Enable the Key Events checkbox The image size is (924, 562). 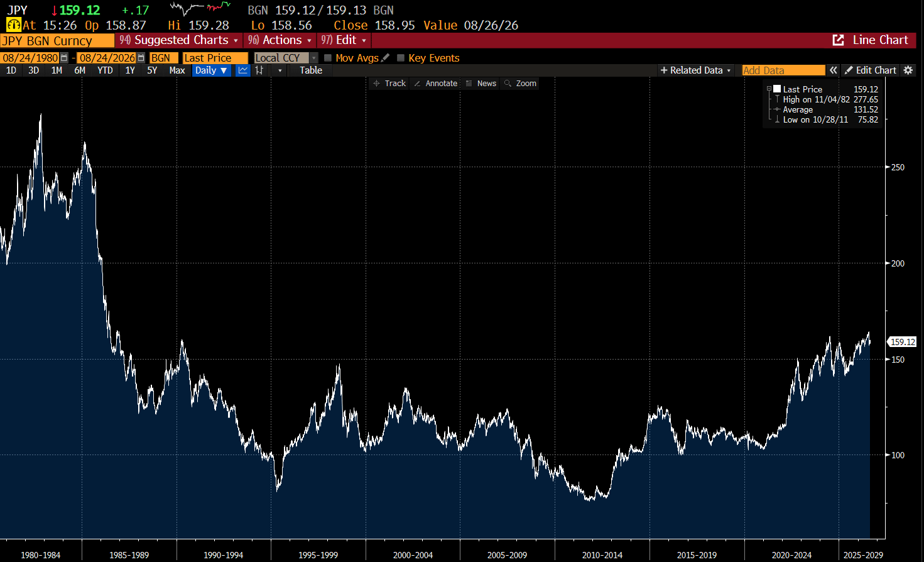tap(401, 58)
